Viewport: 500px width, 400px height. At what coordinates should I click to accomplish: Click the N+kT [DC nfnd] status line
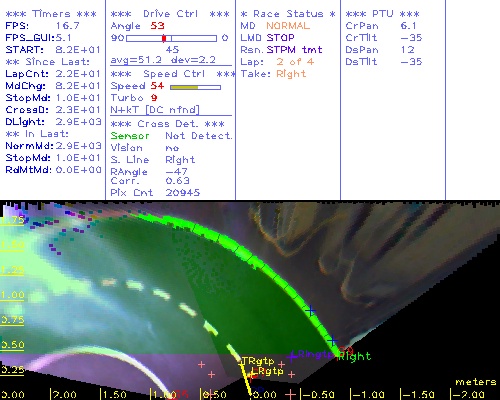[155, 110]
